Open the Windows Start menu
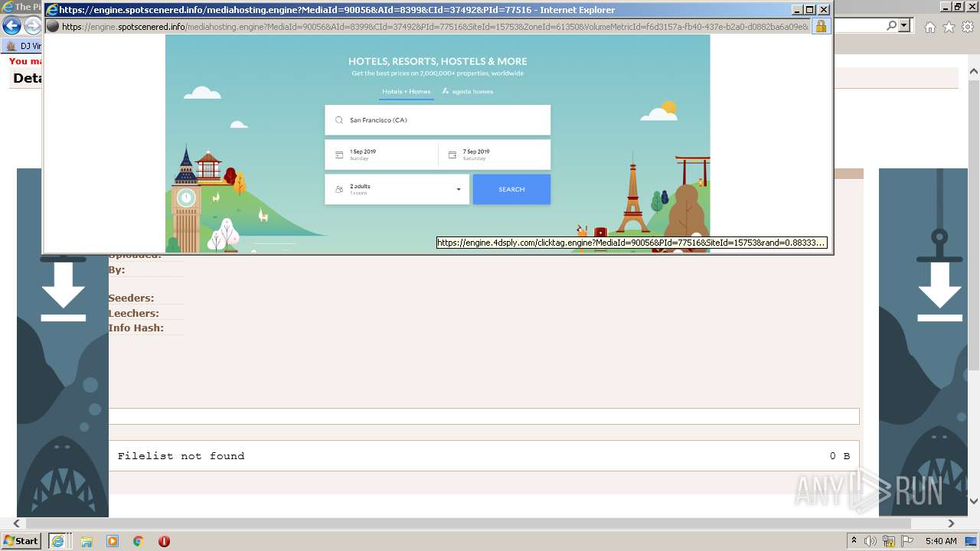980x551 pixels. 21,540
